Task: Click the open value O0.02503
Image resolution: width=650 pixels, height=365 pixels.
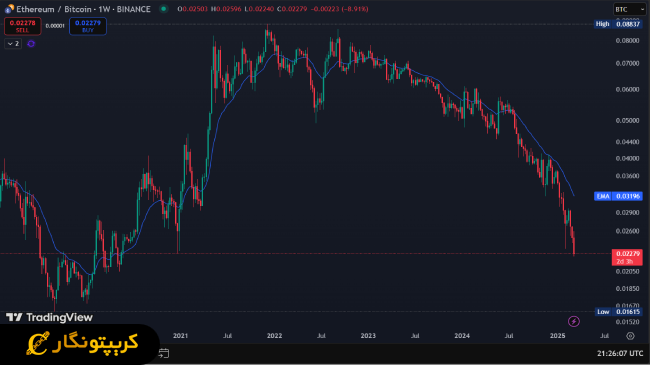Action: click(192, 9)
